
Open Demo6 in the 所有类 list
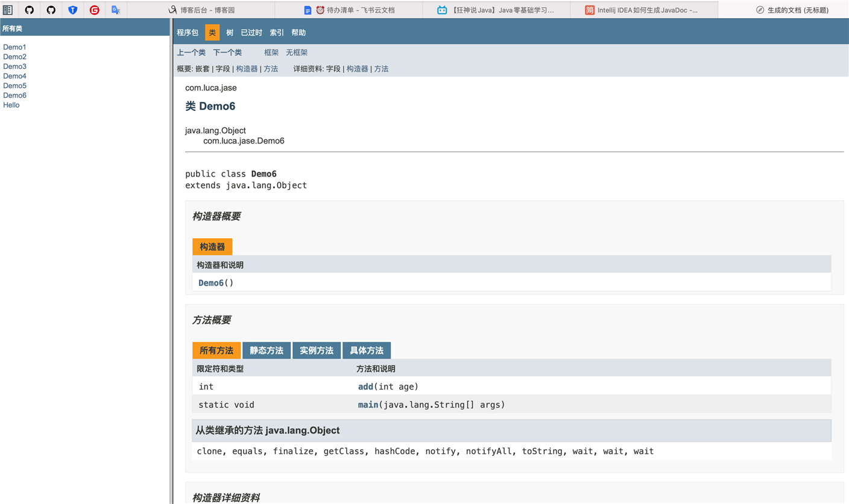(x=14, y=95)
